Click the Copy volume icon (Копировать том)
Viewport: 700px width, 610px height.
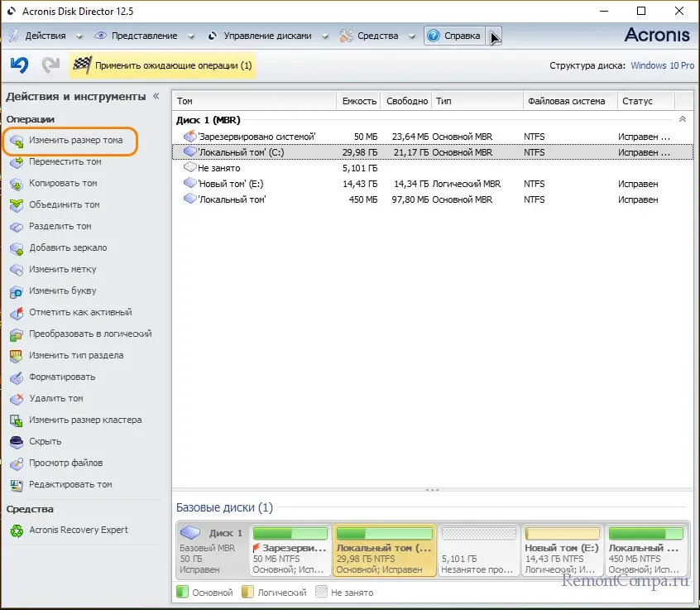click(17, 184)
